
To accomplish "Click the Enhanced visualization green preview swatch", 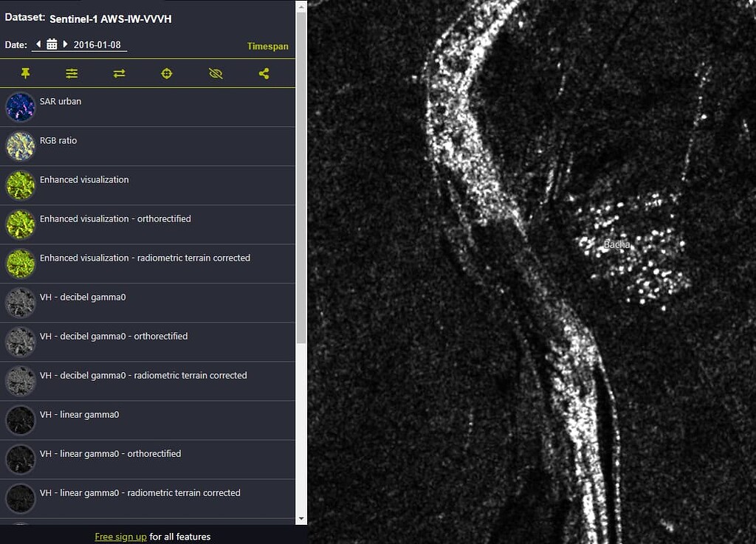I will click(20, 185).
